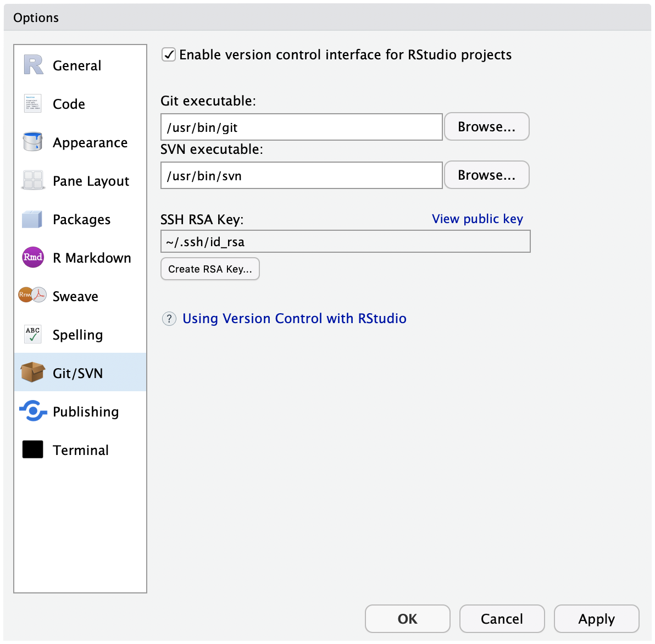
Task: Select the R Markdown Rmd icon
Action: point(33,257)
